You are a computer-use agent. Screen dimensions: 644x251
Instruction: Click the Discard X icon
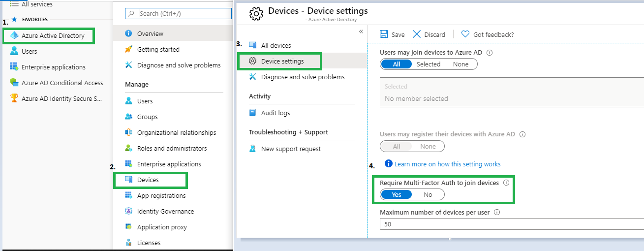pyautogui.click(x=417, y=34)
